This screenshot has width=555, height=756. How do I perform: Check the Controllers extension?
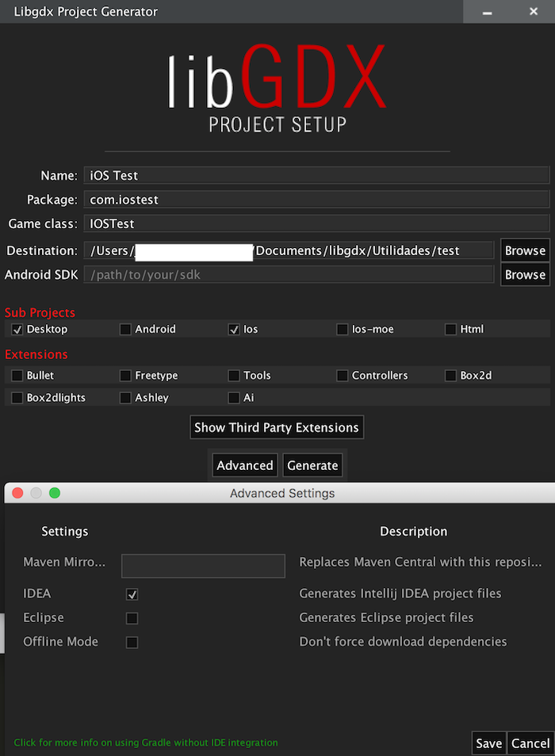(x=343, y=376)
